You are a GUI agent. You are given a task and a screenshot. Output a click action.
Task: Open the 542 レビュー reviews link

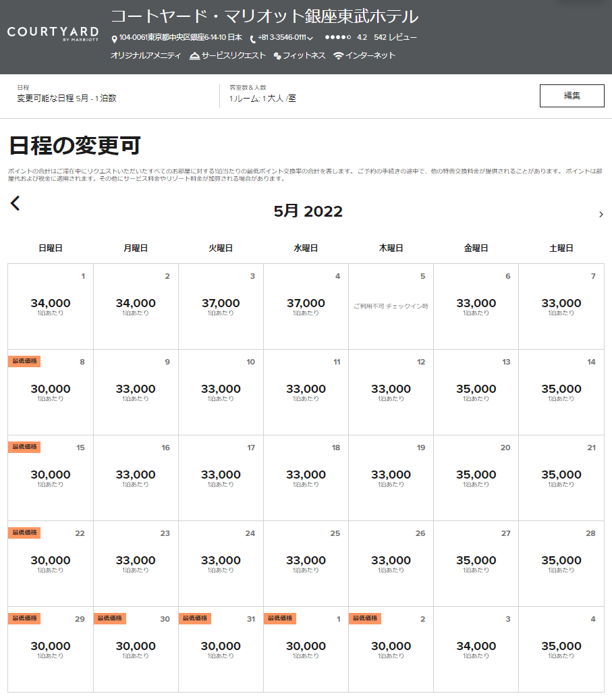[x=395, y=38]
